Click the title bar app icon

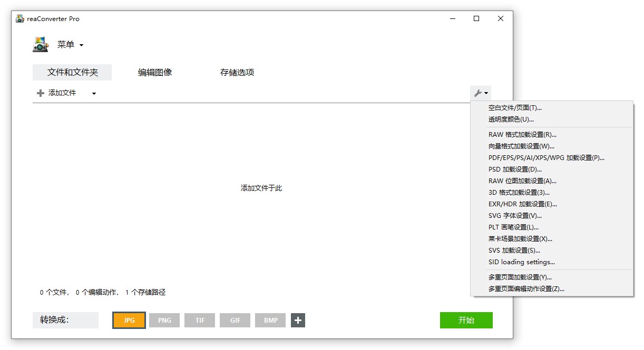point(20,18)
